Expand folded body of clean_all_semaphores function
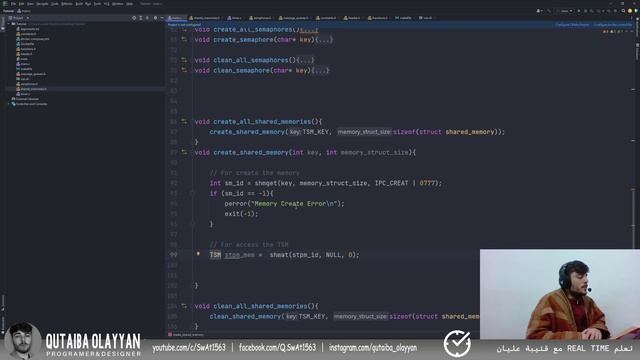 point(305,60)
